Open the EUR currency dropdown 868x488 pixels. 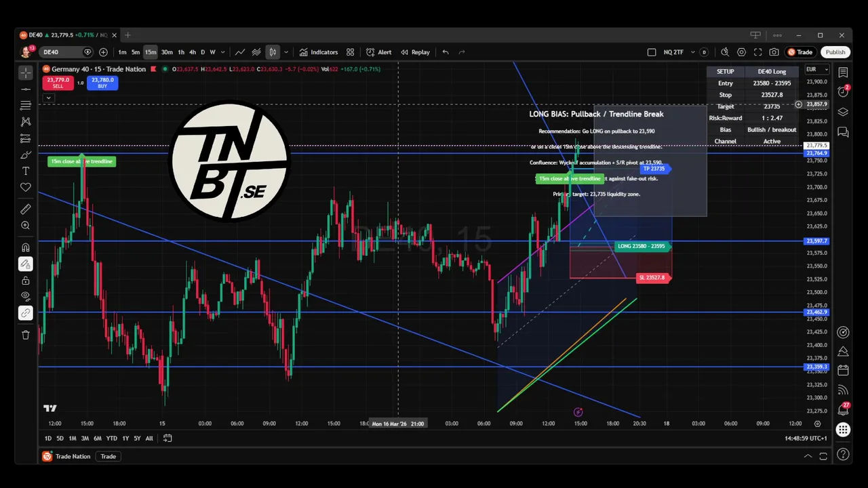click(x=816, y=69)
